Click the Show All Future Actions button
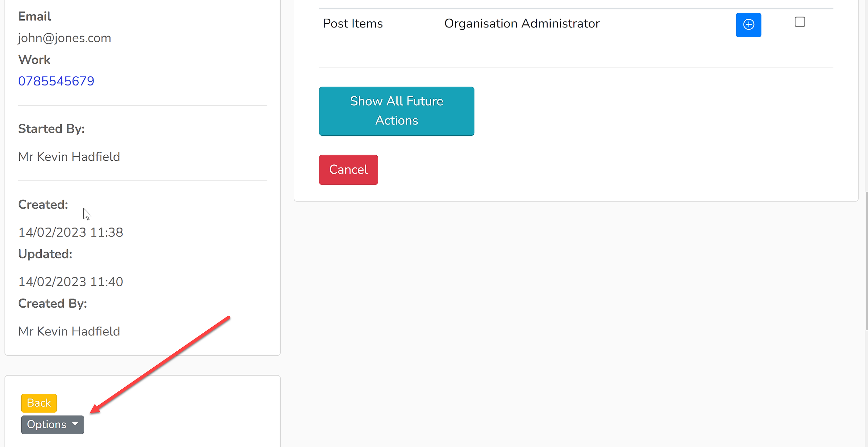 click(x=396, y=111)
